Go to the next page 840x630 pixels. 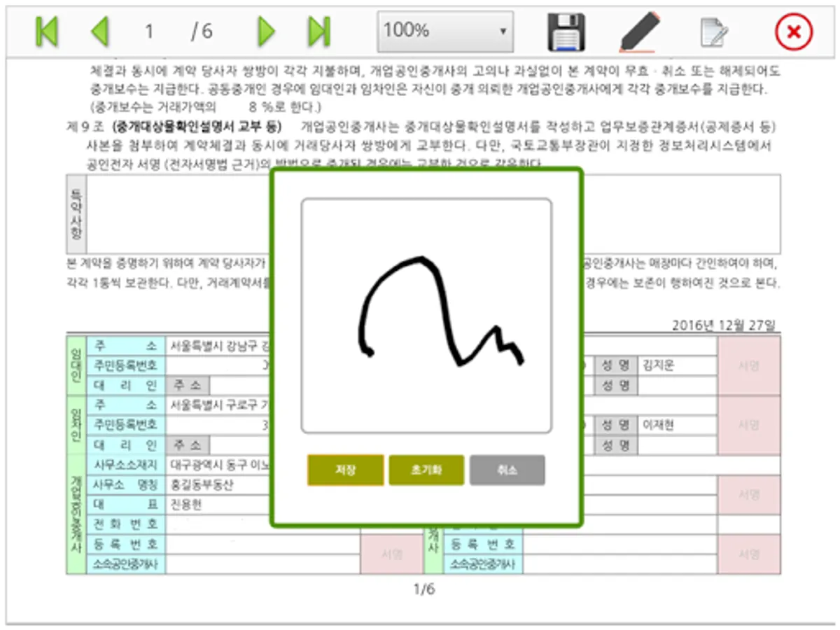coord(266,31)
